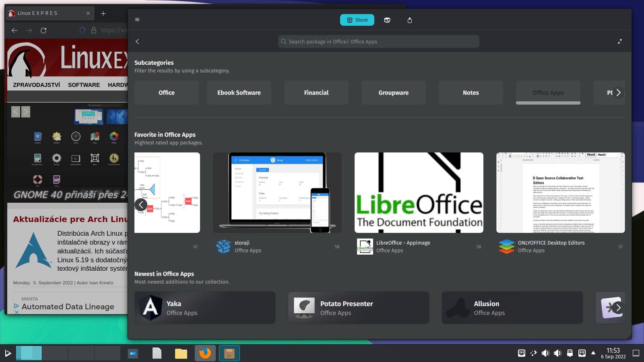
Task: Click the show desktop icon in the tray corner
Action: [x=636, y=353]
